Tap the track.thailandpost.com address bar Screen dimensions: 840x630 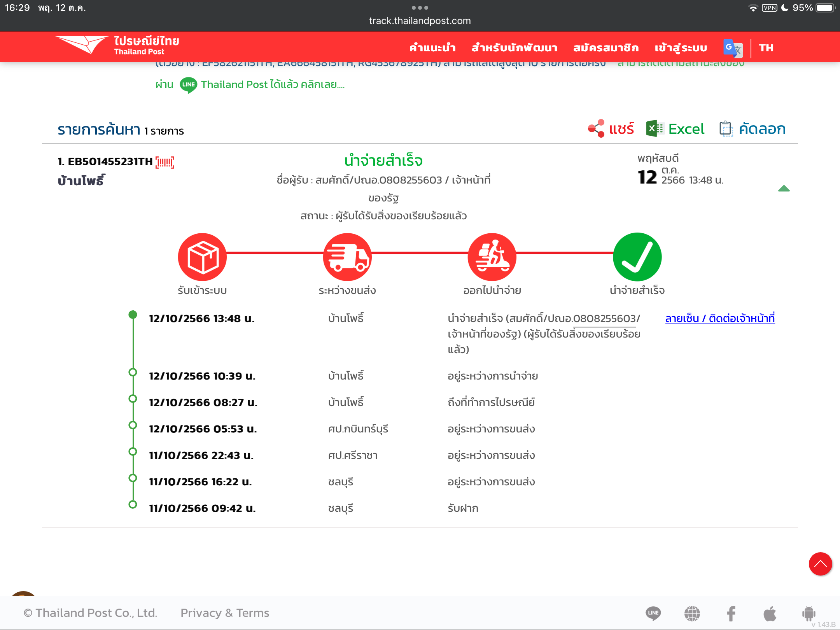[420, 21]
